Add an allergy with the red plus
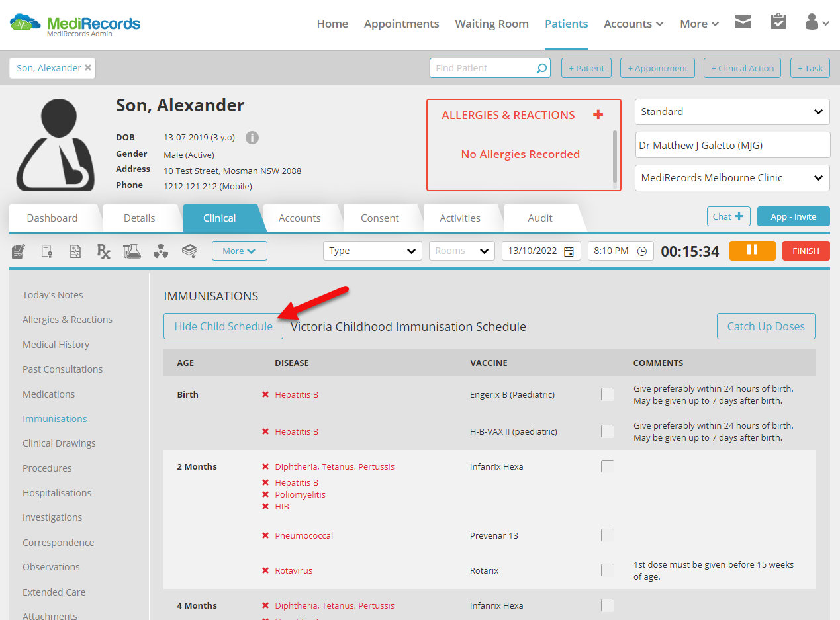The image size is (840, 620). [x=598, y=114]
